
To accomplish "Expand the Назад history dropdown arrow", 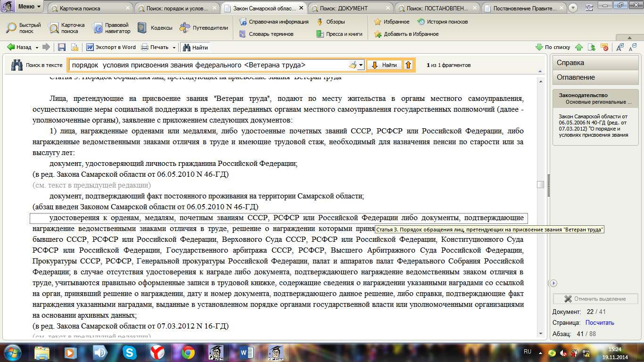I will 36,47.
